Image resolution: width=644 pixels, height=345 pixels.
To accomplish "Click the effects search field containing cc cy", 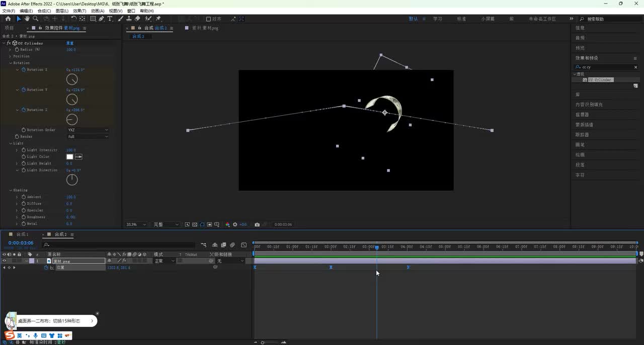I will tap(606, 67).
